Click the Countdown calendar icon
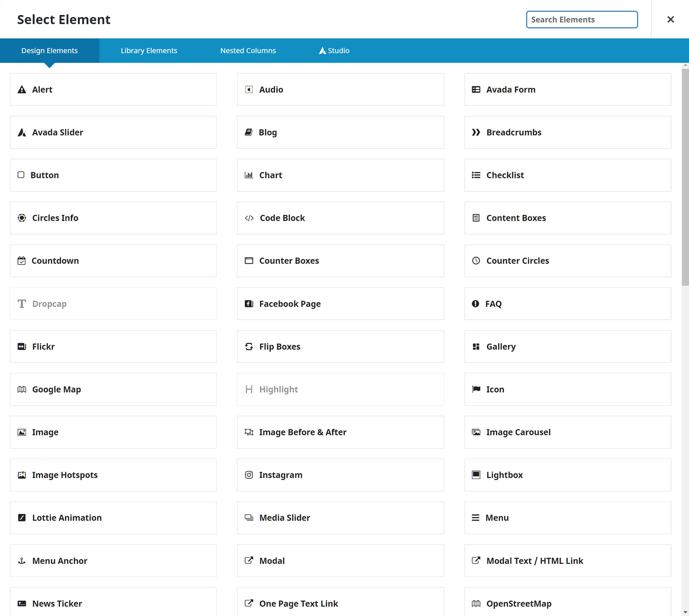This screenshot has height=616, width=689. tap(22, 261)
